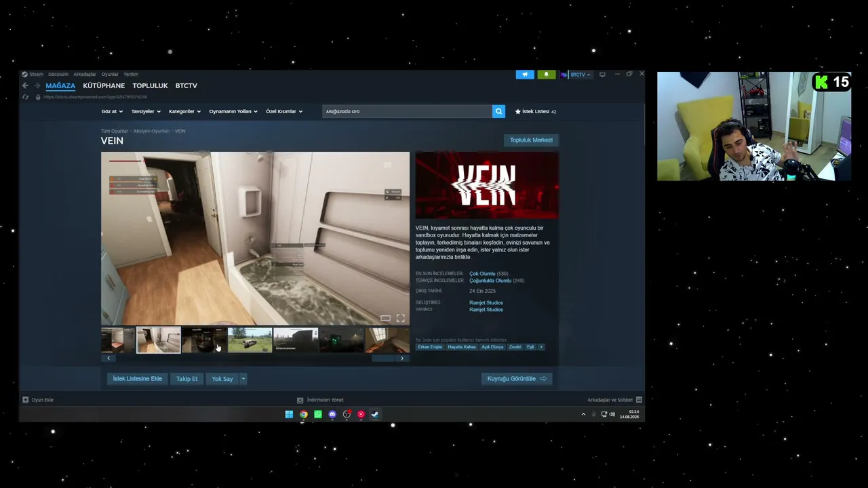Open the Steam menu
Viewport: 868px width, 488px height.
click(x=36, y=75)
